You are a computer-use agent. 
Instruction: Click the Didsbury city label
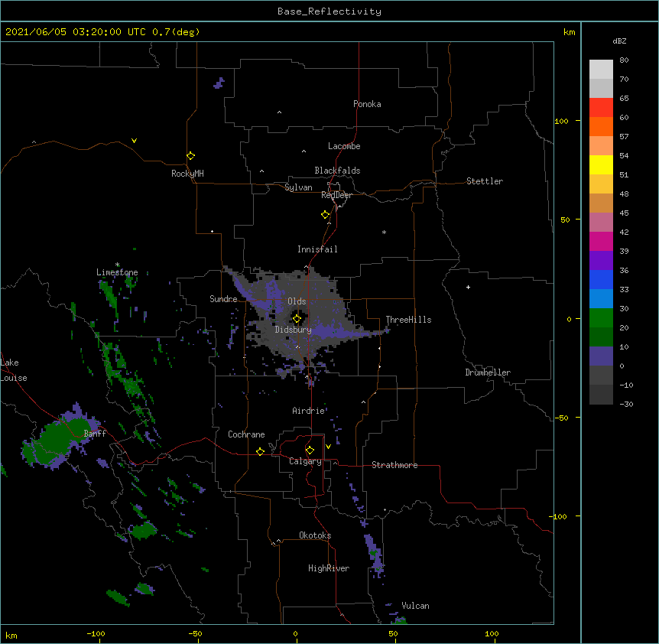pos(294,330)
